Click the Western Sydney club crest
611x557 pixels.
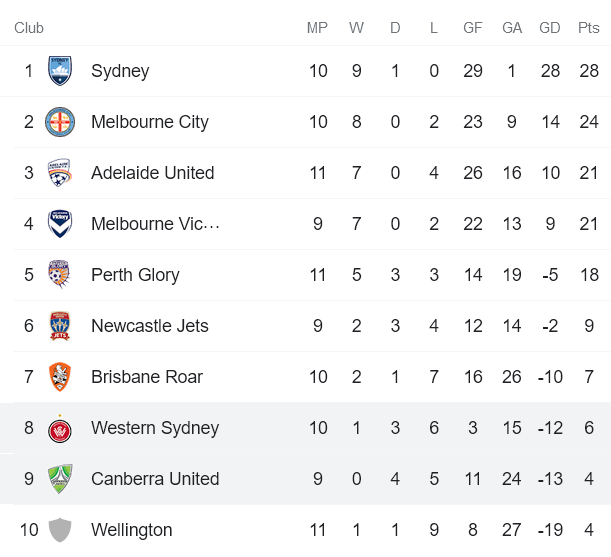(x=60, y=428)
